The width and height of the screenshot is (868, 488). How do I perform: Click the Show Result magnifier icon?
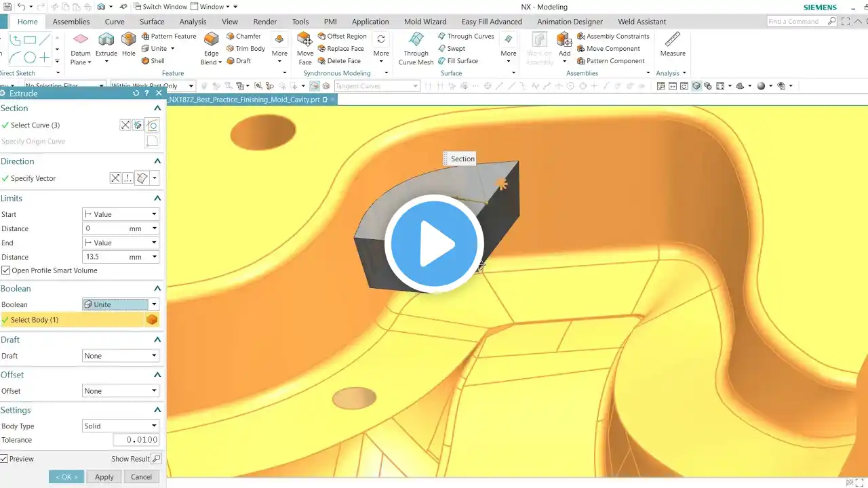156,459
